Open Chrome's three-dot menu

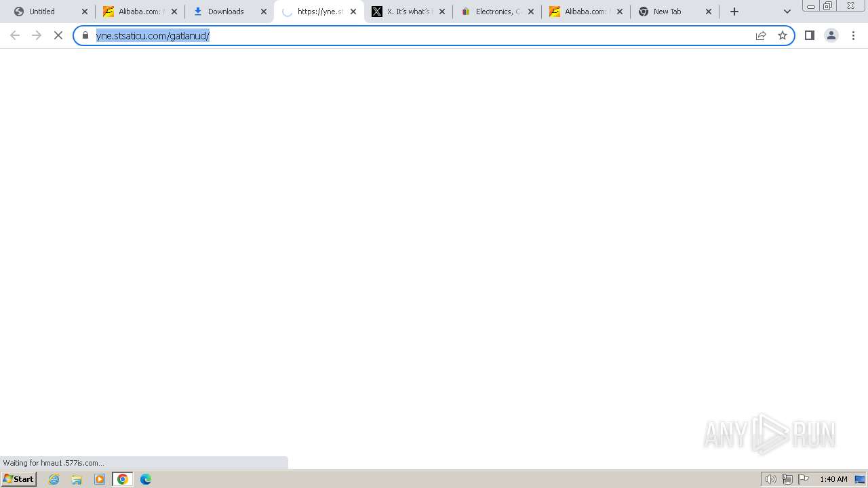[854, 35]
